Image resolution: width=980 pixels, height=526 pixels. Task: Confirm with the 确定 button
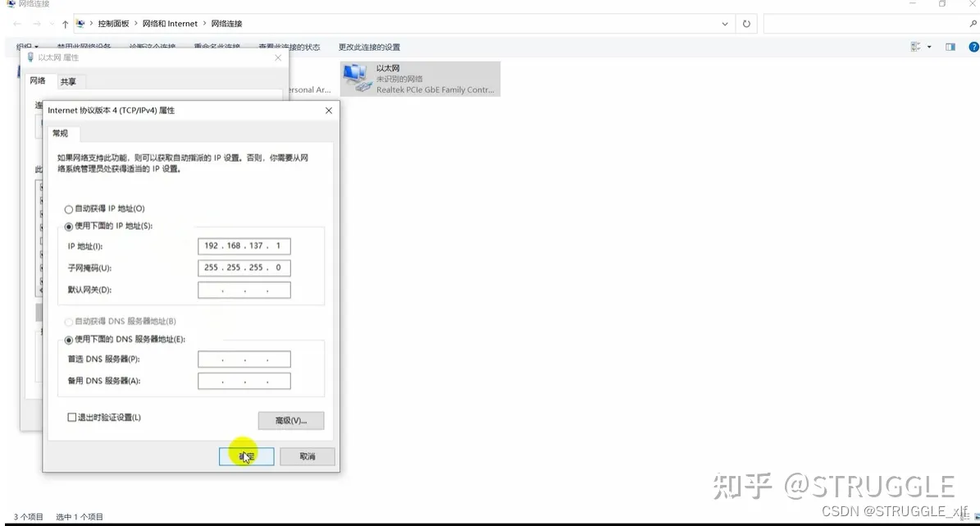click(246, 456)
